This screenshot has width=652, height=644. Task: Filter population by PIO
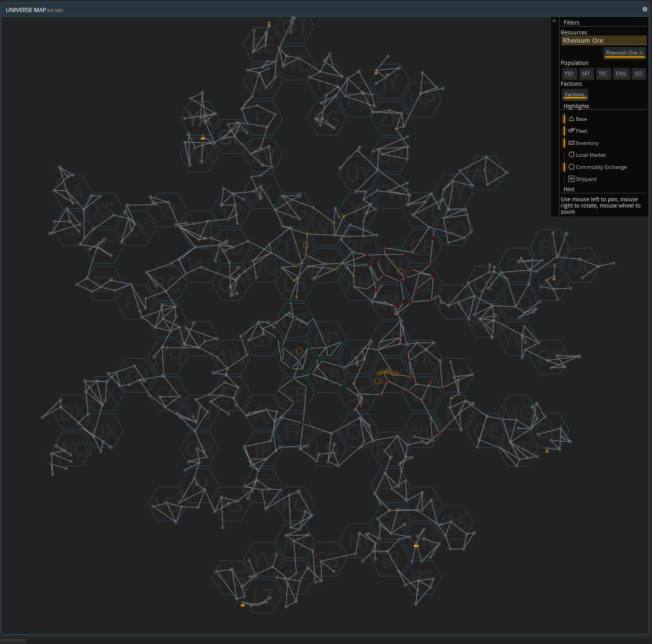569,74
